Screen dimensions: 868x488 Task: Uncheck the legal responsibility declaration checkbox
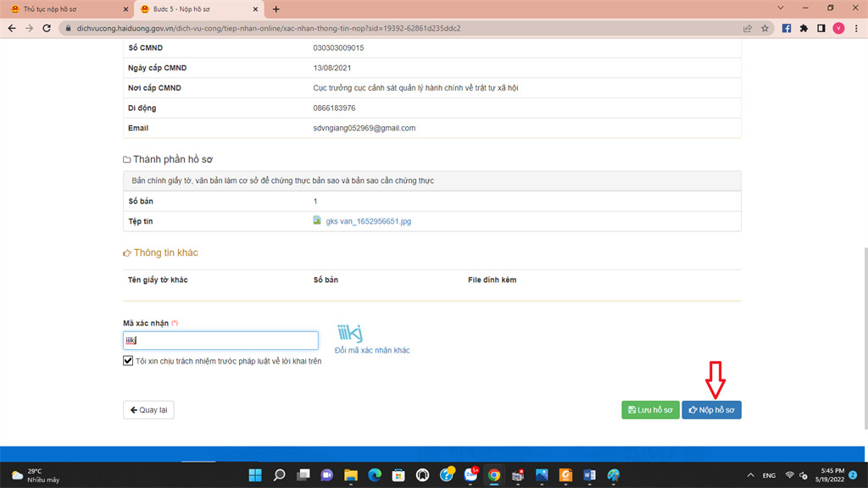pos(128,361)
